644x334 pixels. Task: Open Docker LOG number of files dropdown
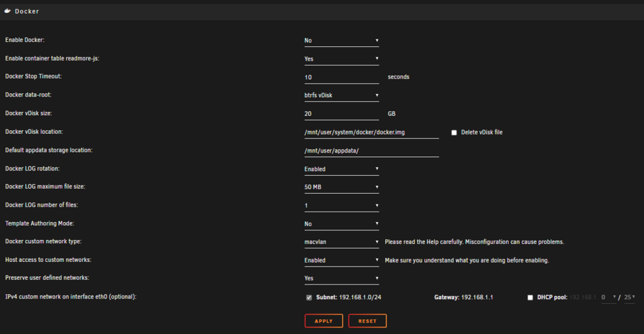coord(341,205)
